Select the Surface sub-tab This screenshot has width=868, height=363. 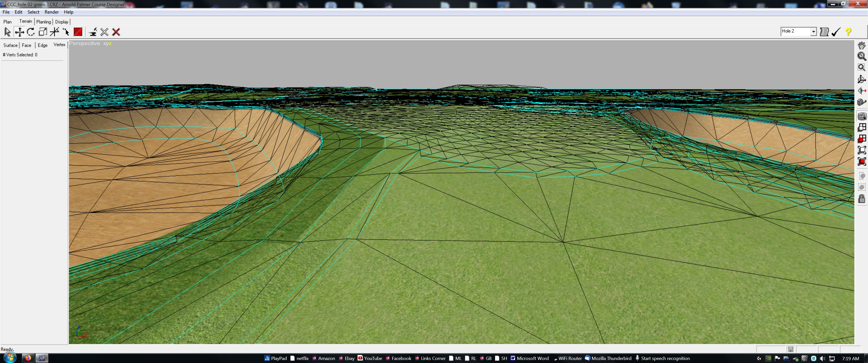[x=10, y=45]
